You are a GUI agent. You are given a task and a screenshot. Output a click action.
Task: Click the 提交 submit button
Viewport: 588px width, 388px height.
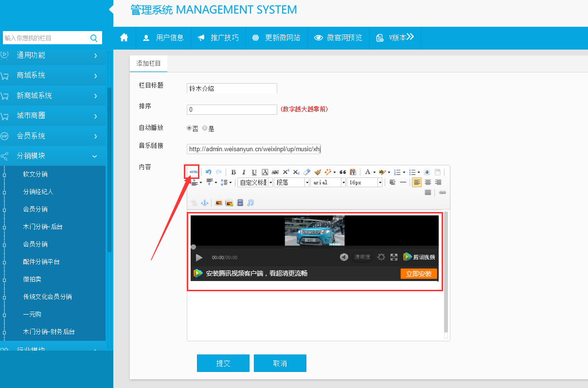pyautogui.click(x=223, y=363)
